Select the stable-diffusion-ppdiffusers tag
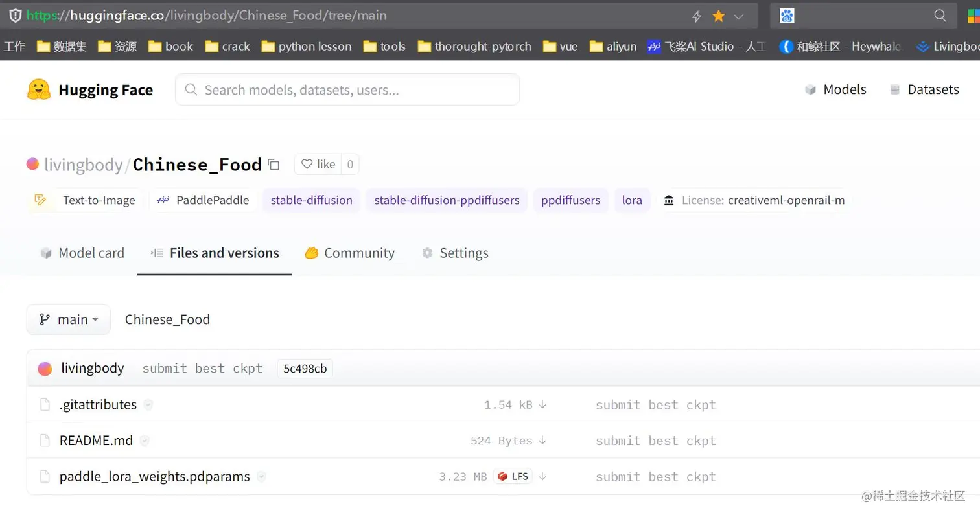Viewport: 980px width, 517px height. pyautogui.click(x=447, y=200)
